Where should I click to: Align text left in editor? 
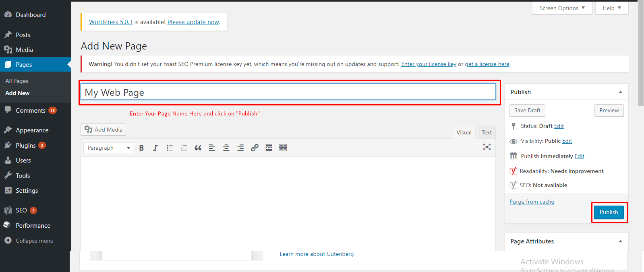(212, 148)
